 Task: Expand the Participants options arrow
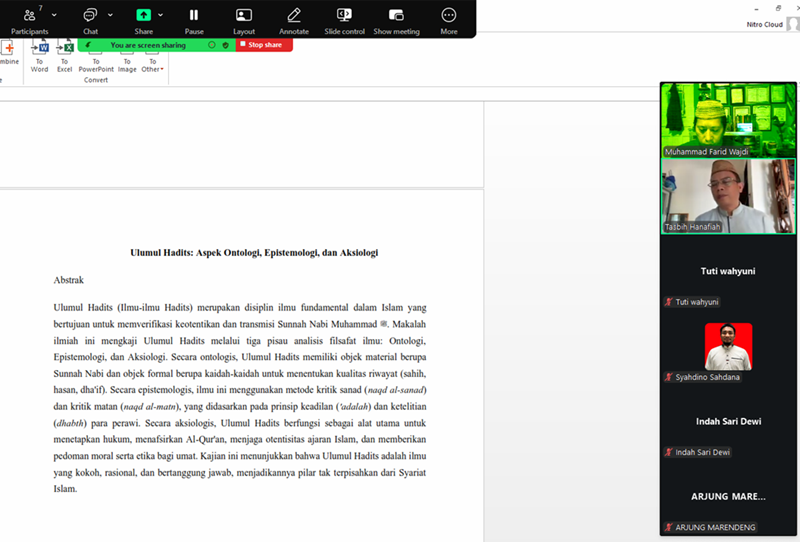pyautogui.click(x=54, y=15)
